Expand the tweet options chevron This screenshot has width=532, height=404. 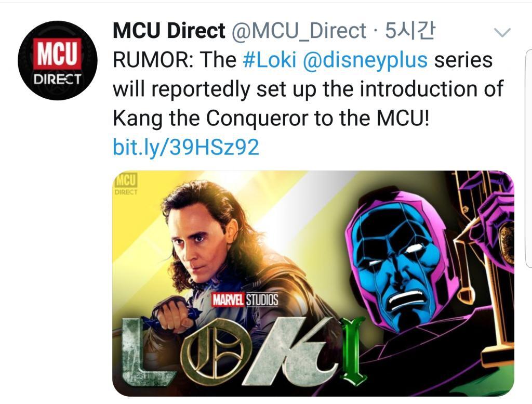[502, 33]
